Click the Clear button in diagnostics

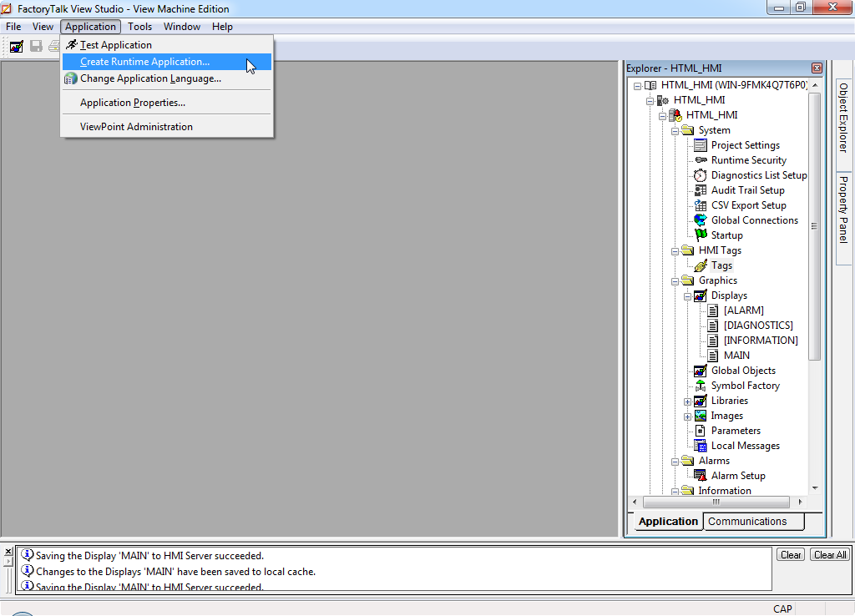coord(790,554)
